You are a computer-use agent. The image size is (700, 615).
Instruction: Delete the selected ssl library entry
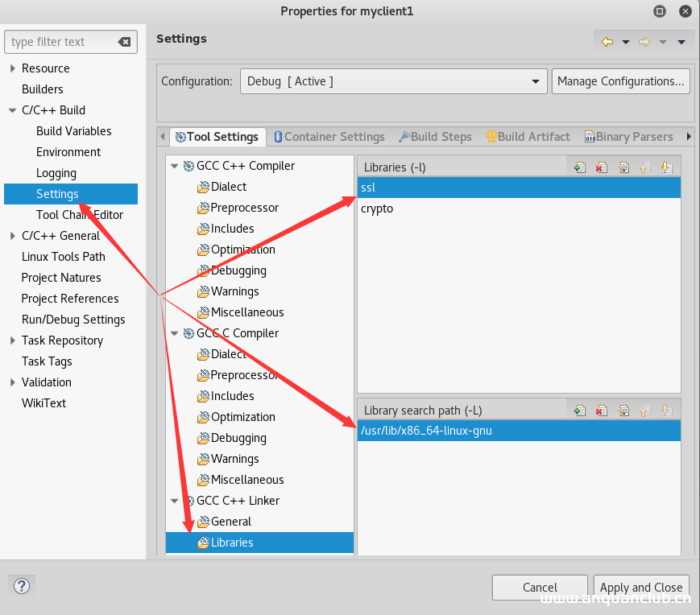[x=602, y=167]
